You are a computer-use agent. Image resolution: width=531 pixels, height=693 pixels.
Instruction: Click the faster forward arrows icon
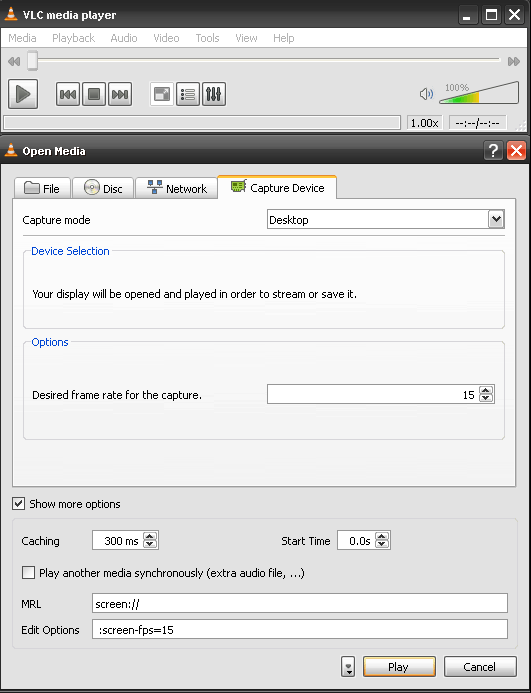[x=514, y=61]
